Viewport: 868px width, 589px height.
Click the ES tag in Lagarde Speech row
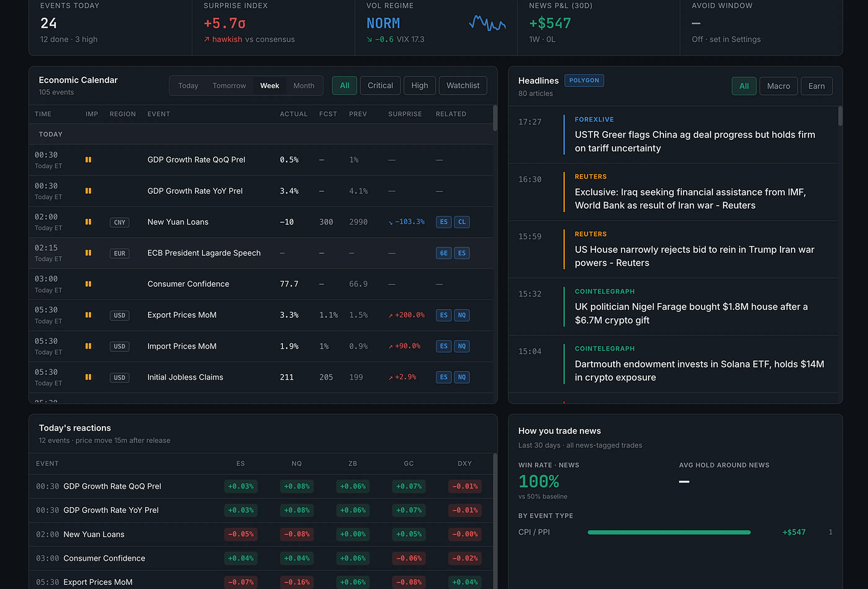(x=462, y=253)
